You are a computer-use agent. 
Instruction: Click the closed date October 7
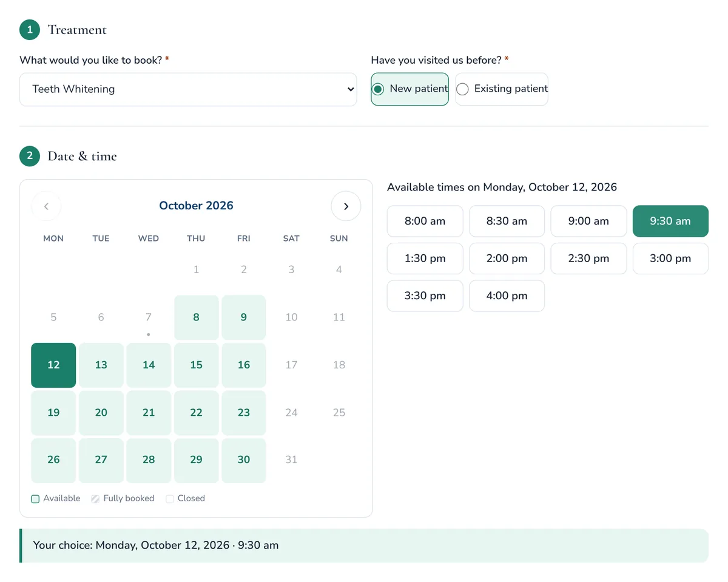[149, 317]
